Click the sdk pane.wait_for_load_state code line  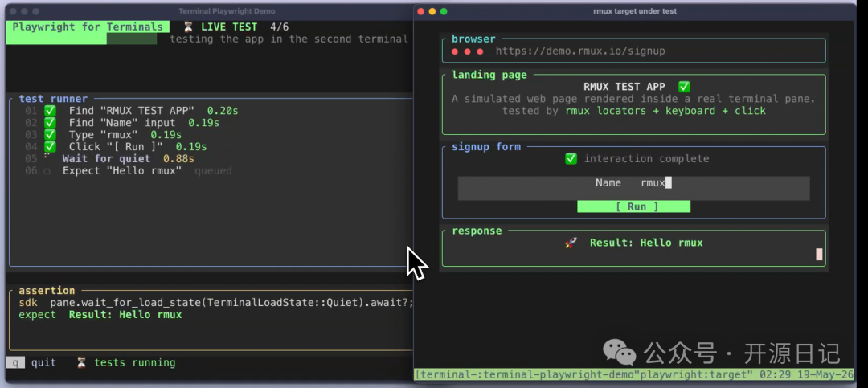click(x=216, y=303)
